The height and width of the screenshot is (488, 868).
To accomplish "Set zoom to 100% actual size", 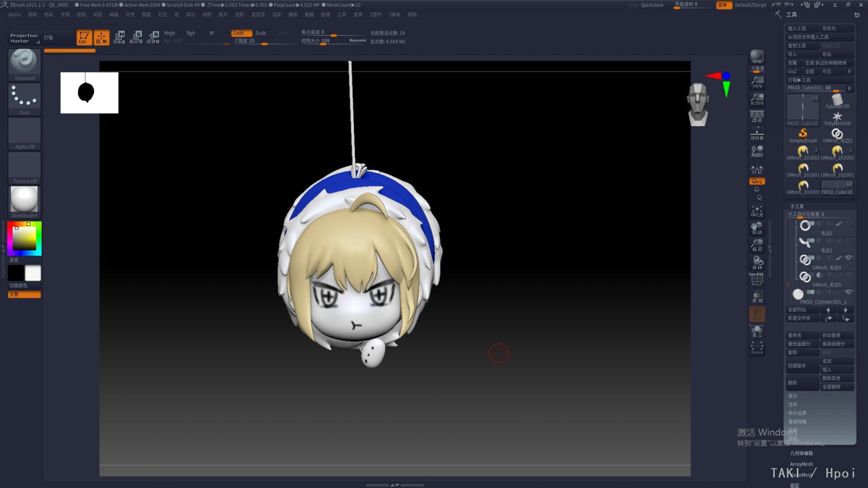I will (x=757, y=83).
